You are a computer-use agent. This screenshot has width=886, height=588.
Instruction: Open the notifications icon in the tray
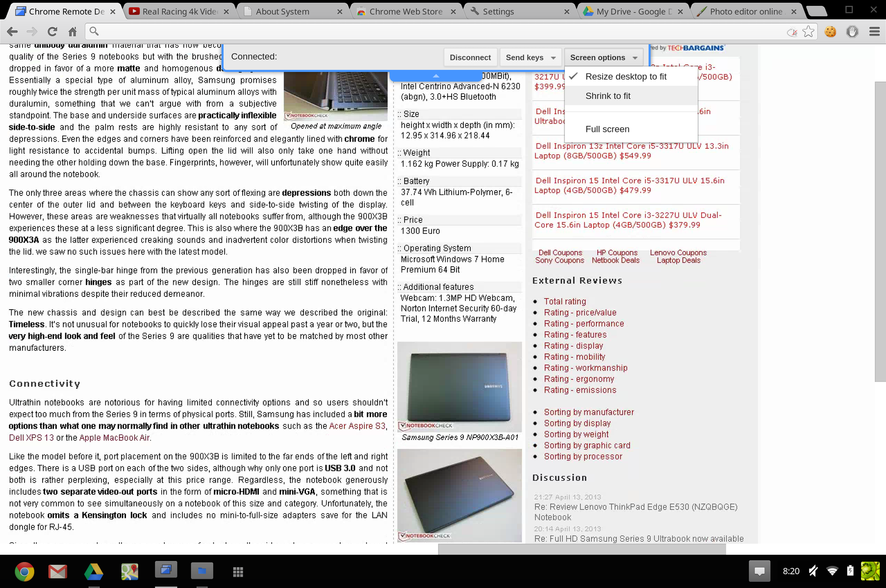759,571
